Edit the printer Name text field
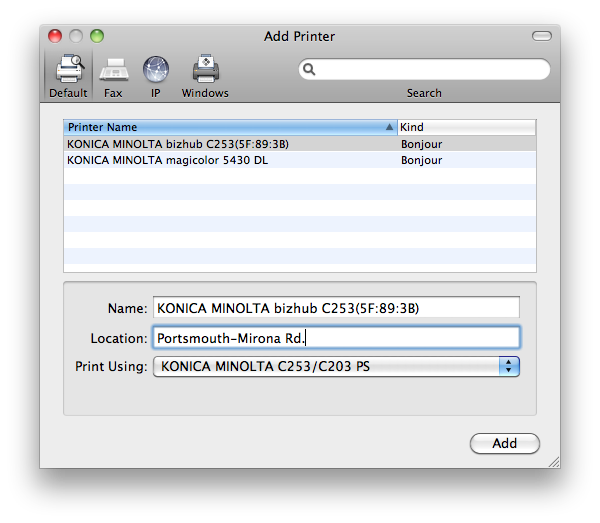This screenshot has width=600, height=523. click(336, 308)
